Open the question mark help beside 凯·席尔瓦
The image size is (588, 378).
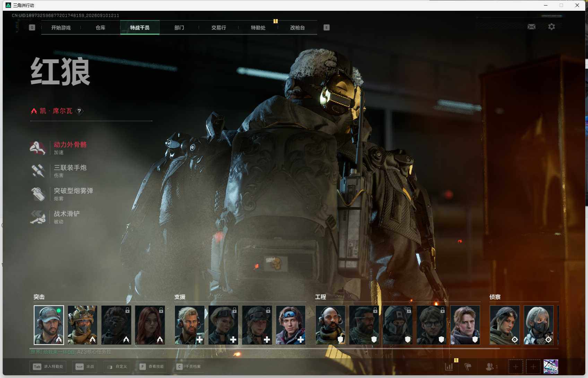click(x=79, y=111)
